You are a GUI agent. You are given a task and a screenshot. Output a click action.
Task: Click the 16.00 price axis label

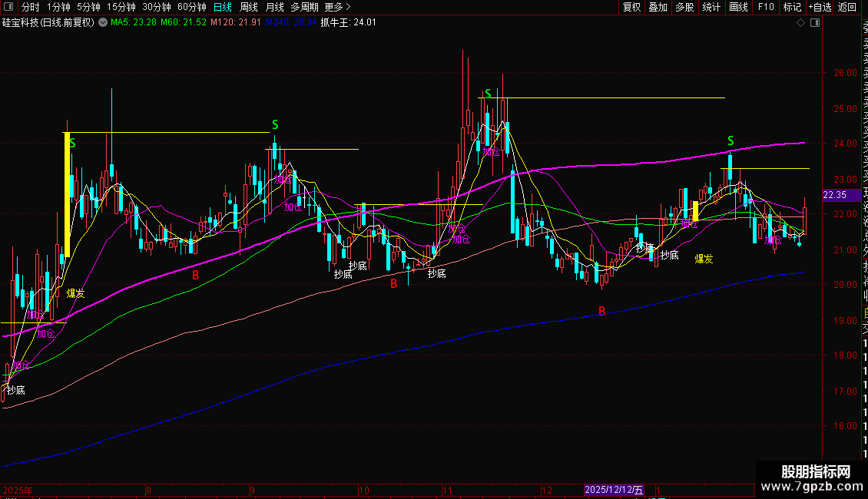(845, 426)
